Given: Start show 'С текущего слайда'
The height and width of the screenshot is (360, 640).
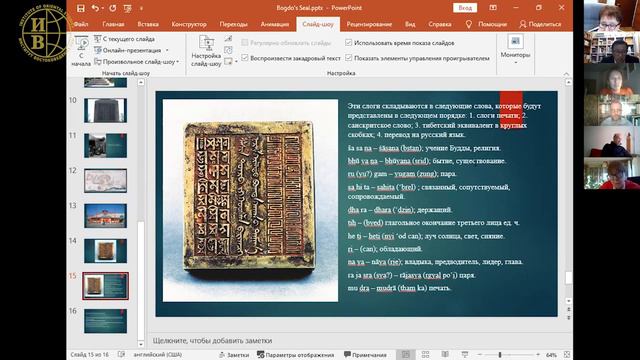Looking at the screenshot, I should coord(124,39).
